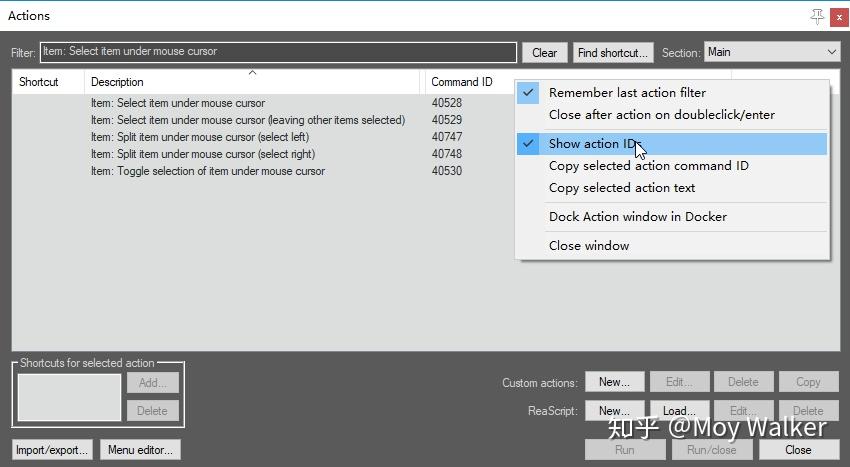Click Close window menu entry
Viewport: 850px width, 467px height.
pyautogui.click(x=589, y=246)
